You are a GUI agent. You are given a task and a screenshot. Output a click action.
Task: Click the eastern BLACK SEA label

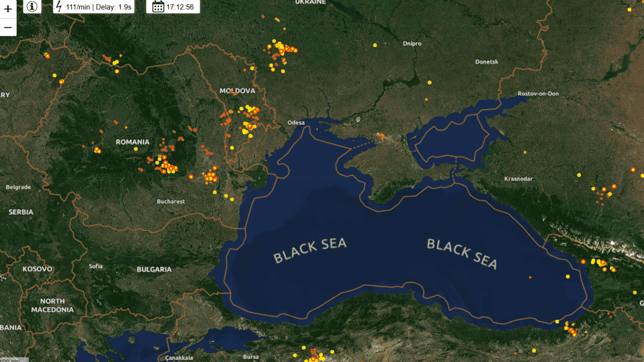click(462, 254)
